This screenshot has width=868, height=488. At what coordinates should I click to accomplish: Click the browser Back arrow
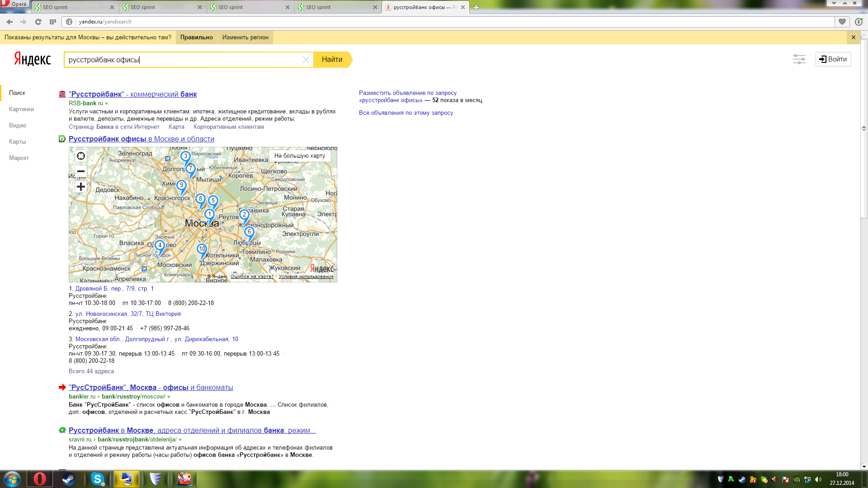coord(9,22)
